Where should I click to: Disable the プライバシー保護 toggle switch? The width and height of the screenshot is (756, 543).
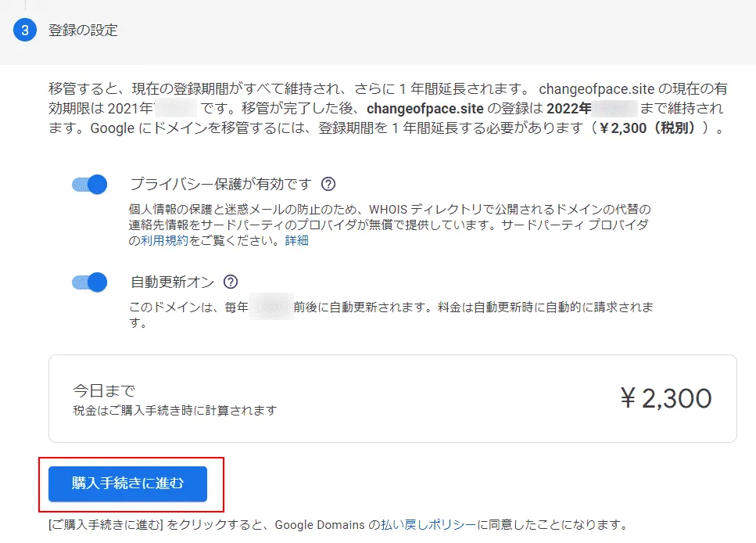[x=88, y=184]
